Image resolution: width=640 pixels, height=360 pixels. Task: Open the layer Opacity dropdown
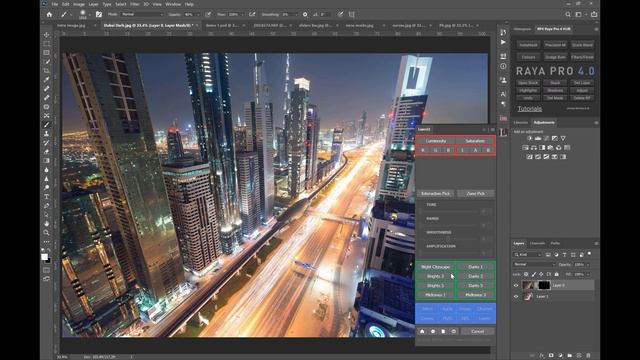588,264
